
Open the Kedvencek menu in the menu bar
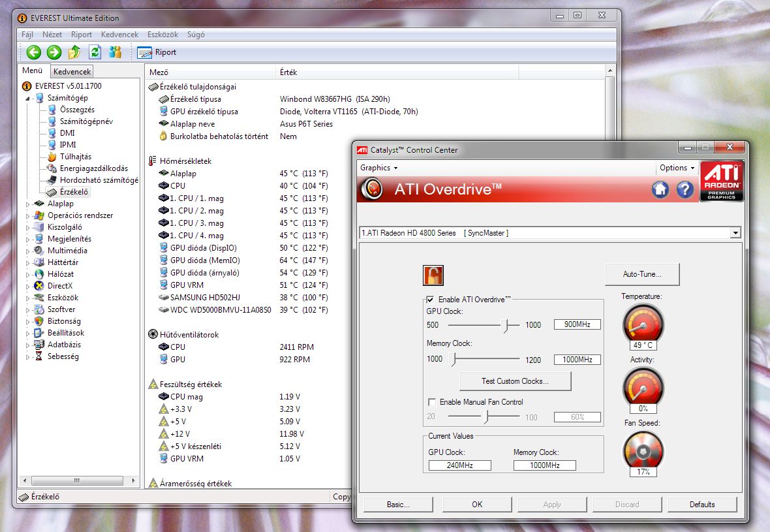click(x=120, y=35)
